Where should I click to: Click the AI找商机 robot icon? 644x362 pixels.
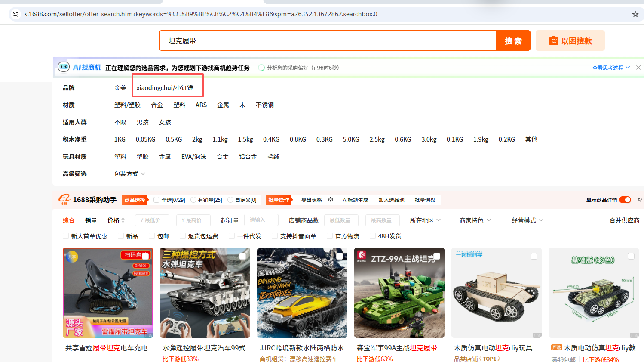(64, 67)
